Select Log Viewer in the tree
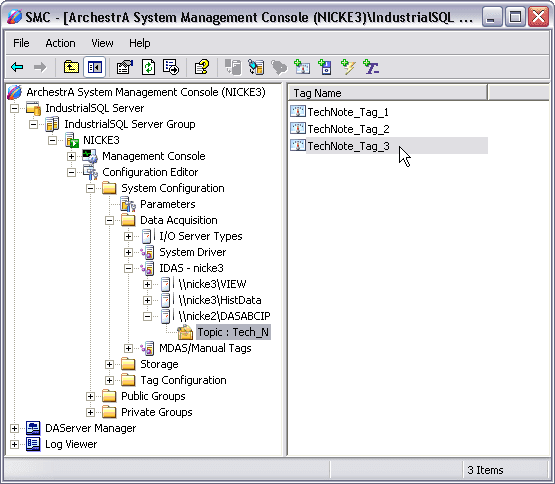555x484 pixels. 71,444
